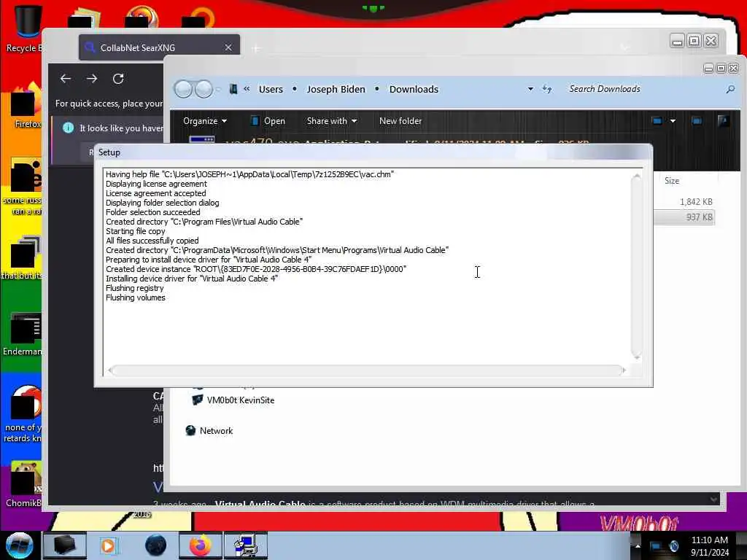This screenshot has width=747, height=560.
Task: Click the Setup log scroll-down arrow
Action: (636, 356)
